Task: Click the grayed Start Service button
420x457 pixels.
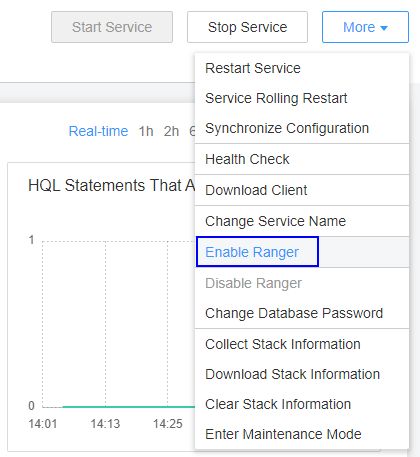Action: click(112, 27)
